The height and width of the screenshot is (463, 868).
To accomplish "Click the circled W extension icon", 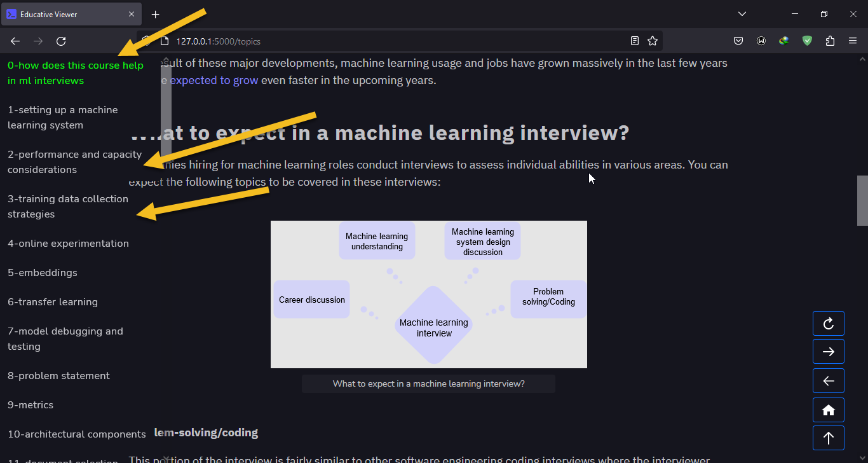I will pos(761,41).
